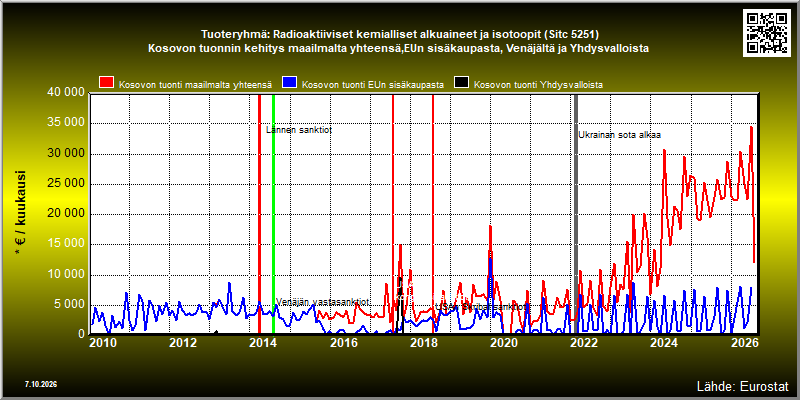Image resolution: width=800 pixels, height=400 pixels.
Task: Click the green vertical marker line
Action: (x=273, y=214)
